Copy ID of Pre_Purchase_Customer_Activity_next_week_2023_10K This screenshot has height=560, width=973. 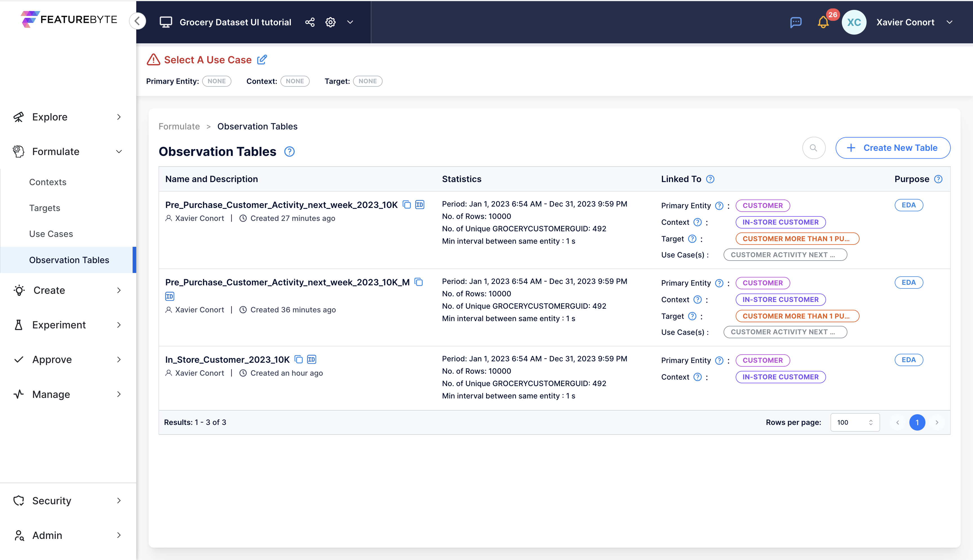tap(420, 205)
